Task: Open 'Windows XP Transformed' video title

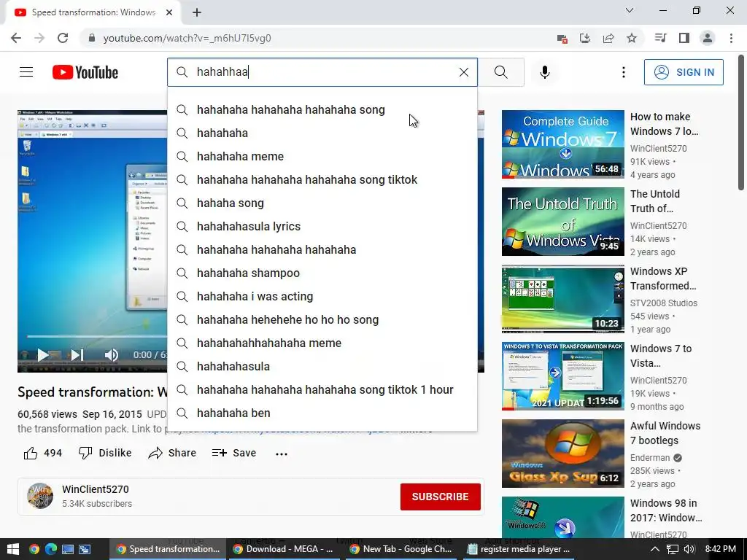Action: click(662, 279)
